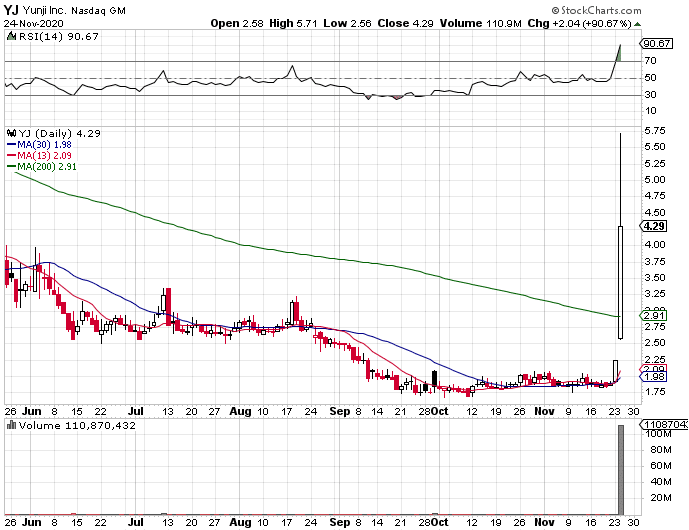Click the 1.75 label on the price axis

click(655, 392)
